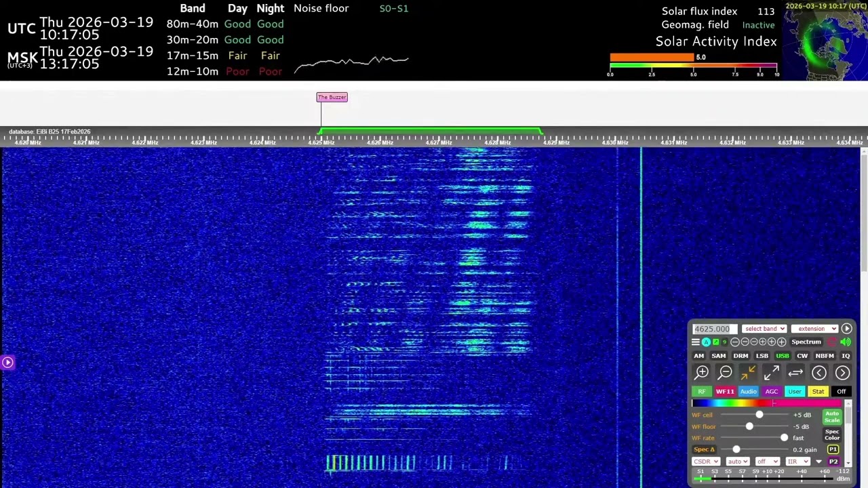Select CW demodulation mode
The height and width of the screenshot is (488, 868).
click(x=802, y=356)
